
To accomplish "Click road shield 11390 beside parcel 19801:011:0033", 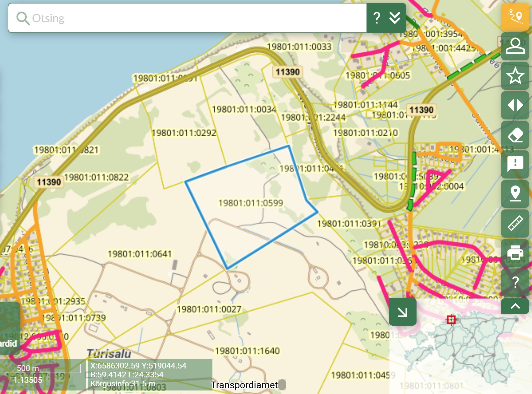I will 288,72.
